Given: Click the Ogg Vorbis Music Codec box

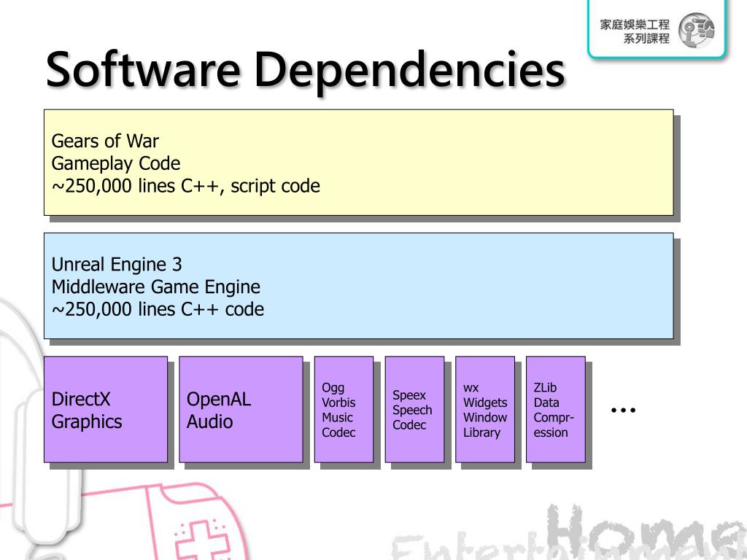Looking at the screenshot, I should point(344,410).
